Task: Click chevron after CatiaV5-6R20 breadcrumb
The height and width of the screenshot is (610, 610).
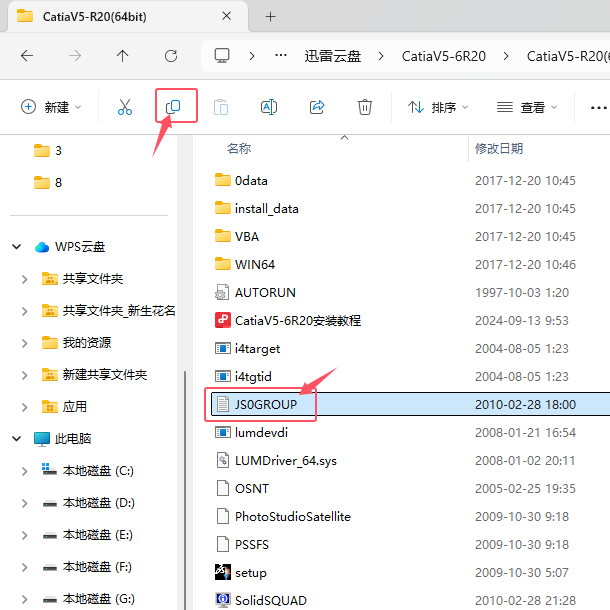Action: (506, 56)
